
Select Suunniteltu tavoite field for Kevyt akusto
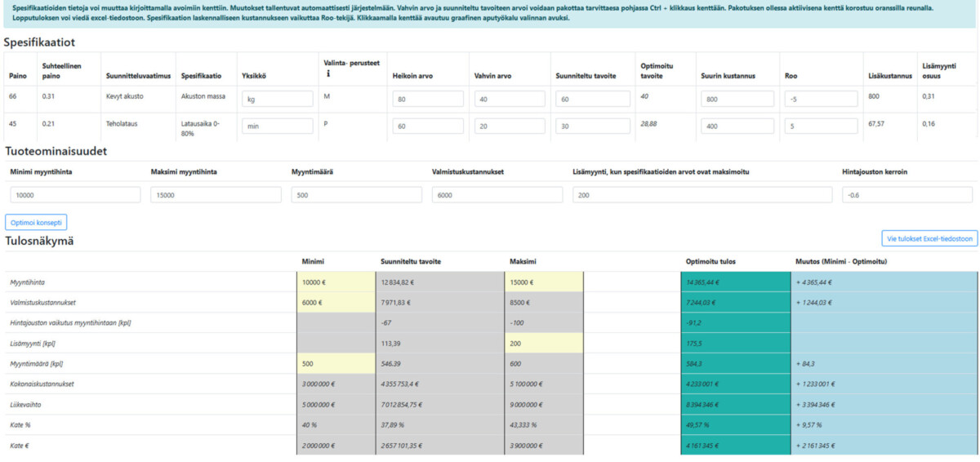click(x=594, y=99)
